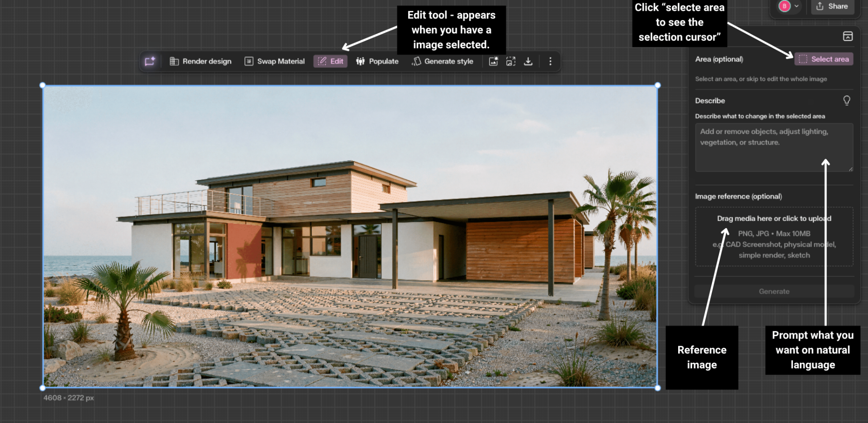Click the 'Image reference (optional)' label
The height and width of the screenshot is (423, 868).
tap(738, 196)
